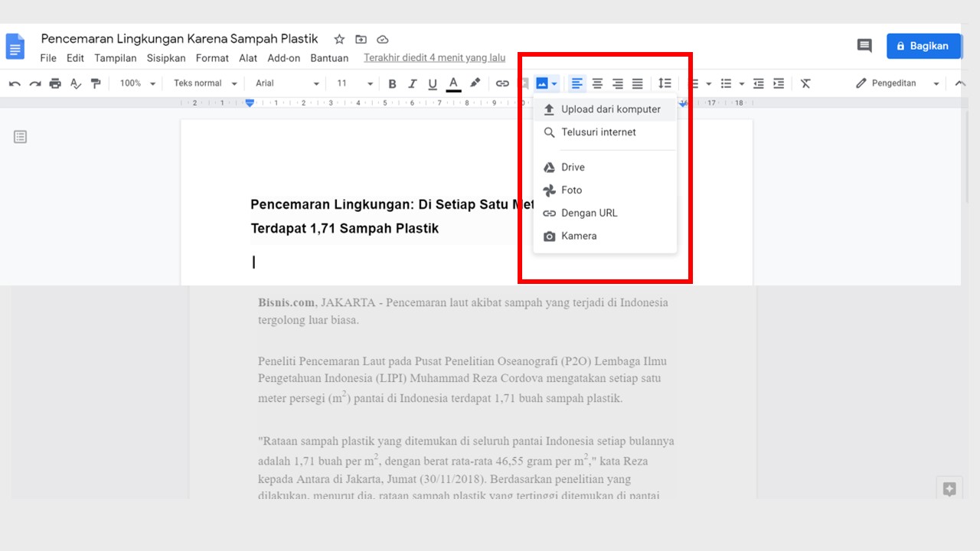Open the File menu

tap(48, 58)
